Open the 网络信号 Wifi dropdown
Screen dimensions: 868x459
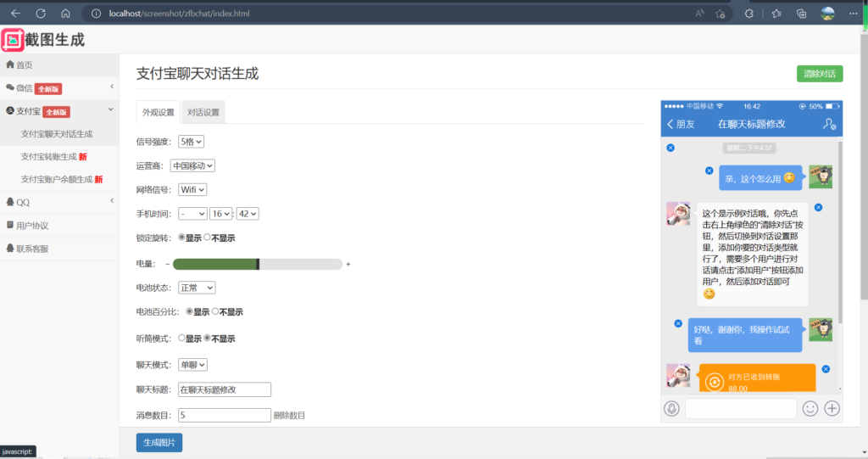coord(192,189)
